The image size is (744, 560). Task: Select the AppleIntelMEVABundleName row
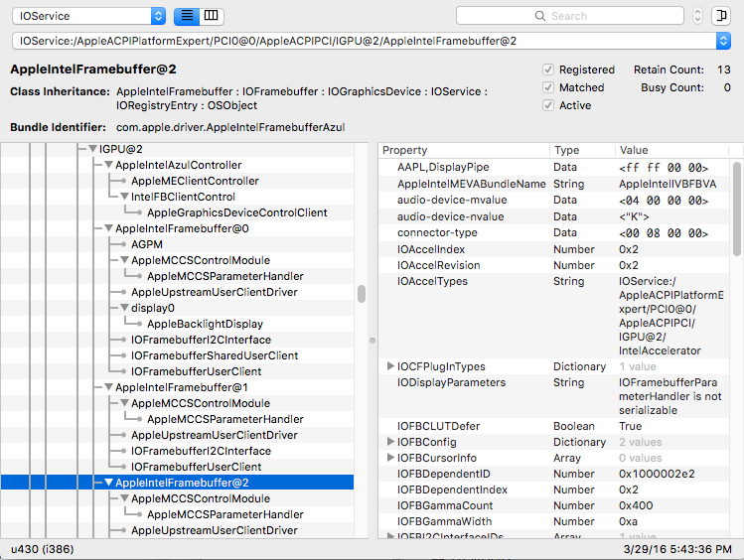(553, 184)
